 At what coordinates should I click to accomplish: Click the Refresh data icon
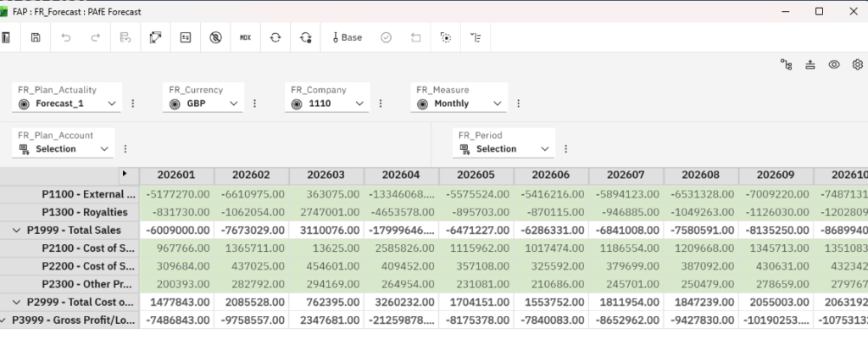coord(275,37)
